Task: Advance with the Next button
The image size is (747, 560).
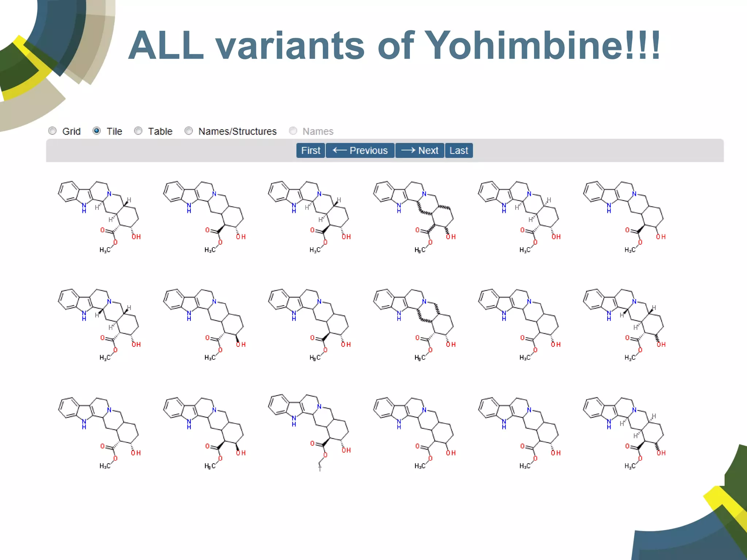Action: point(420,151)
